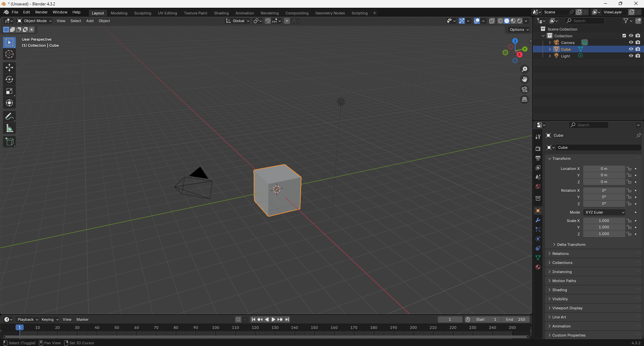644x346 pixels.
Task: Select the Measure tool
Action: tap(9, 128)
